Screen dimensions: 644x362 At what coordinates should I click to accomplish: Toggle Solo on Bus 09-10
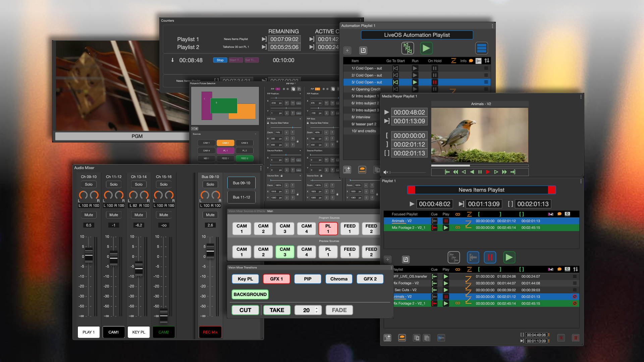(x=210, y=184)
